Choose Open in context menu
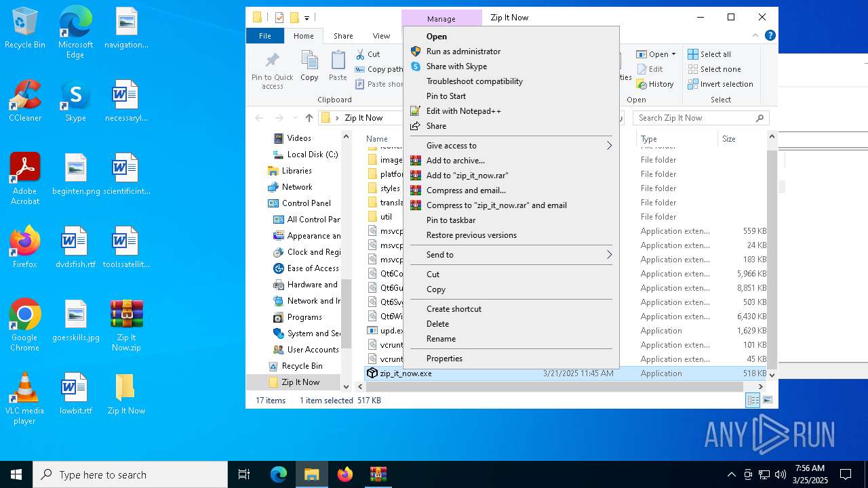 (x=511, y=37)
